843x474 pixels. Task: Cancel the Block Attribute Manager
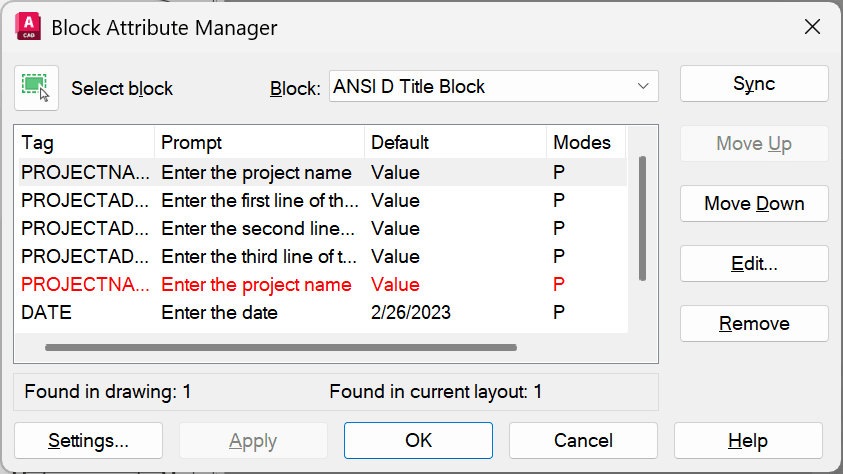point(583,441)
